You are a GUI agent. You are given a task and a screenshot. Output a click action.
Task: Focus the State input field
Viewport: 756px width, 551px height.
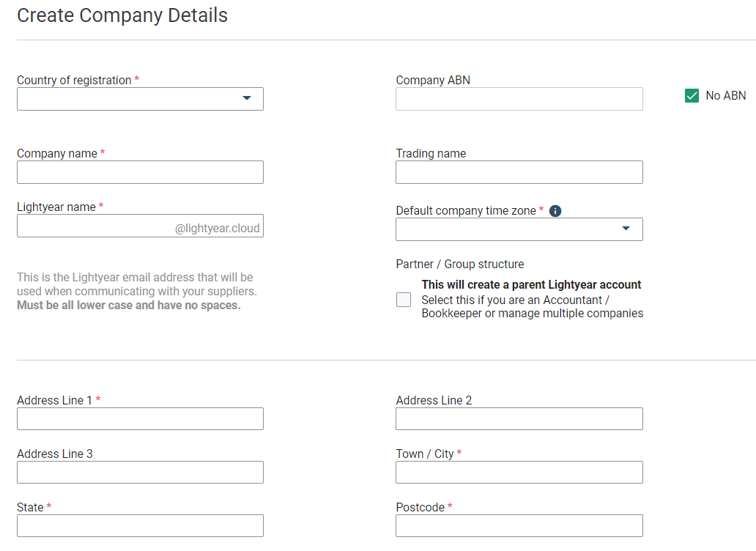pos(140,525)
